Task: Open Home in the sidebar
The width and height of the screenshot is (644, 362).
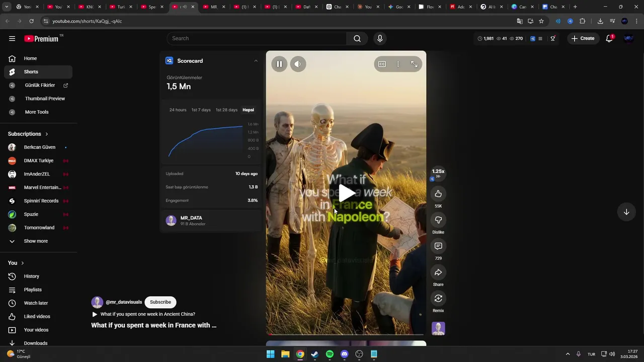Action: pyautogui.click(x=38, y=58)
